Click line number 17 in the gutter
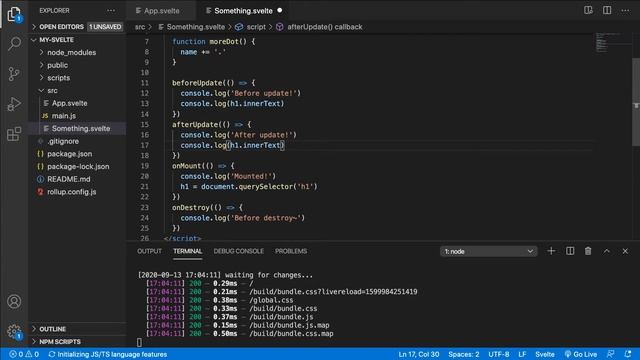The width and height of the screenshot is (640, 360). point(144,145)
